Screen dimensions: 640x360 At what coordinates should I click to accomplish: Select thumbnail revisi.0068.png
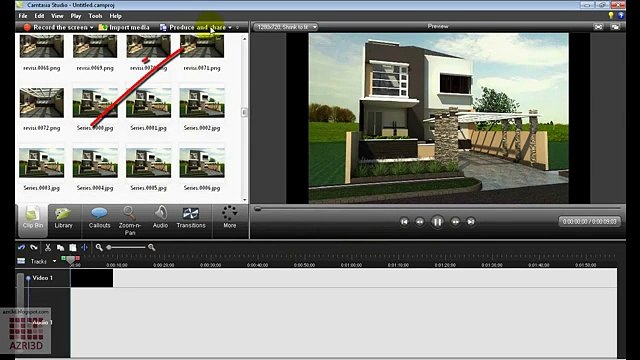pos(42,46)
